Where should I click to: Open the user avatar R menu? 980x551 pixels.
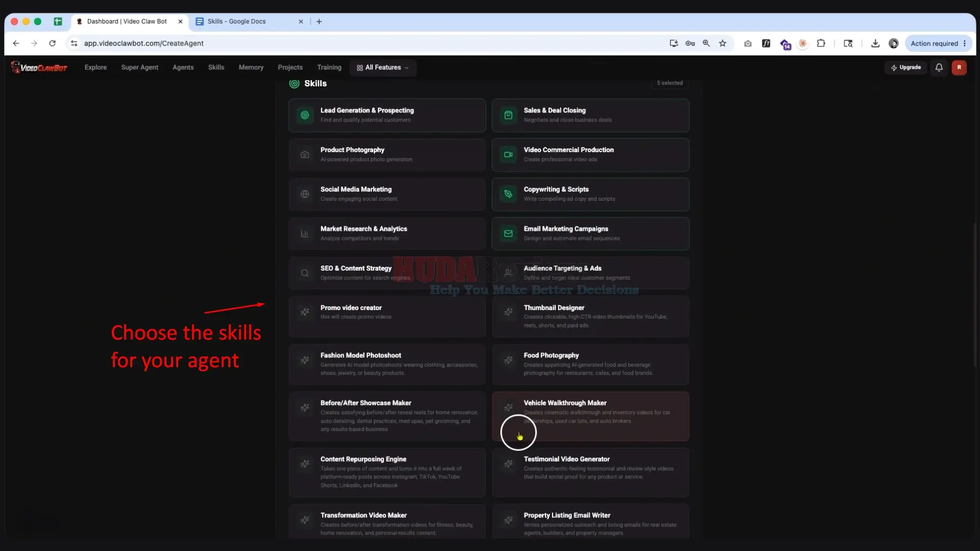point(959,67)
